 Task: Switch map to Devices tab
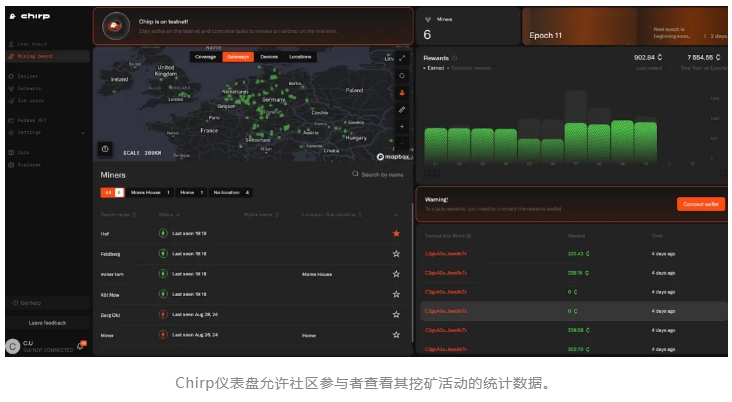point(269,57)
